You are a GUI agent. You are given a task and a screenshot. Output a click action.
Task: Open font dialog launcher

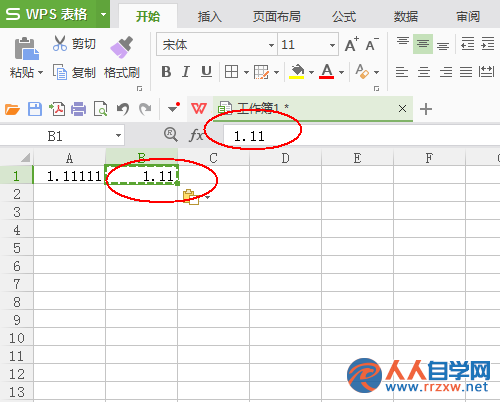[x=376, y=89]
